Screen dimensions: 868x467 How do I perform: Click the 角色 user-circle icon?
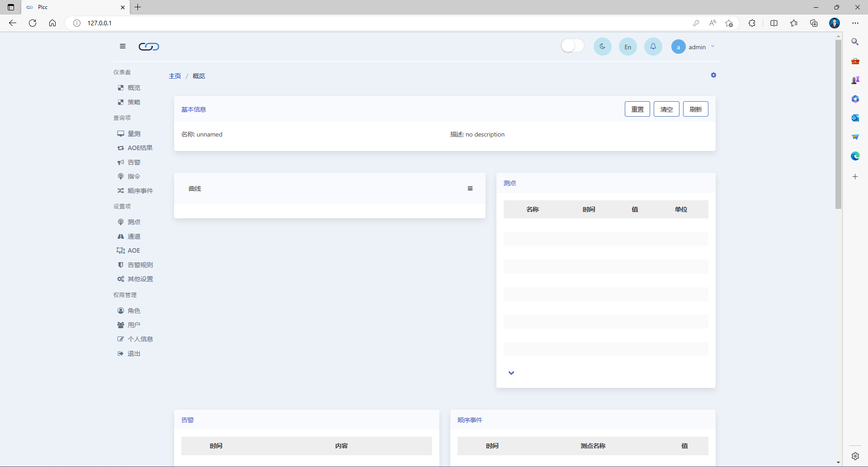pyautogui.click(x=121, y=311)
